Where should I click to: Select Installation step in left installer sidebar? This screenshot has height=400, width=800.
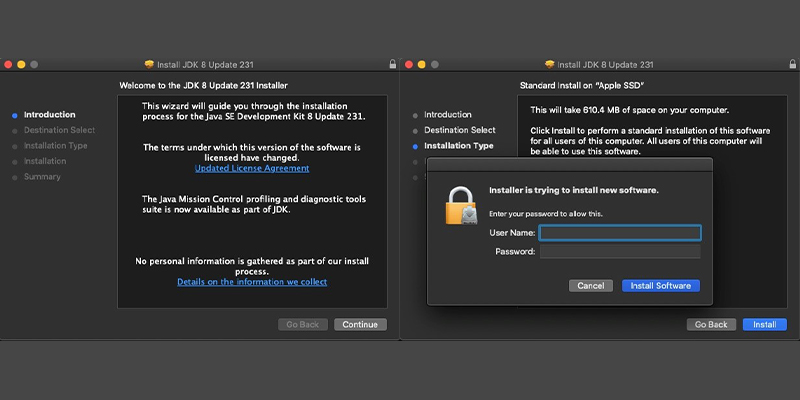tap(45, 161)
